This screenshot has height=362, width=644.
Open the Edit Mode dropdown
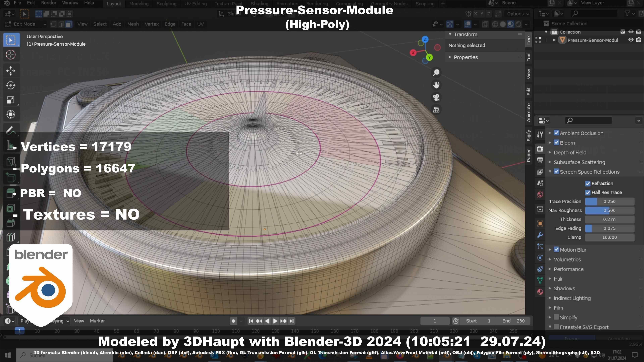(25, 24)
